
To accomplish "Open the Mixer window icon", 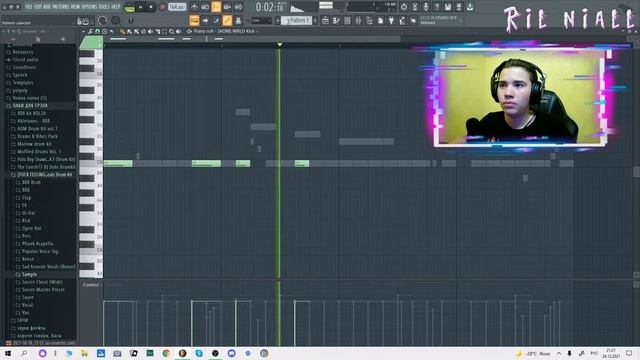I will [358, 20].
